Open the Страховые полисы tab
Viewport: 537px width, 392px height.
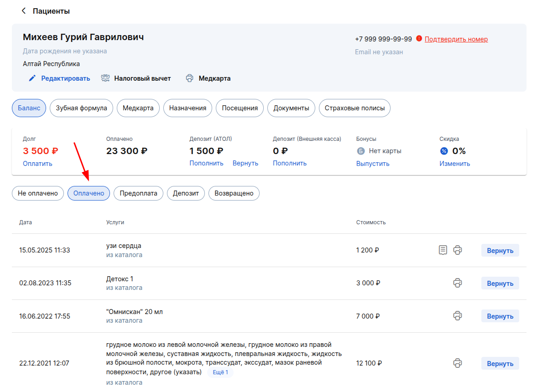point(355,108)
